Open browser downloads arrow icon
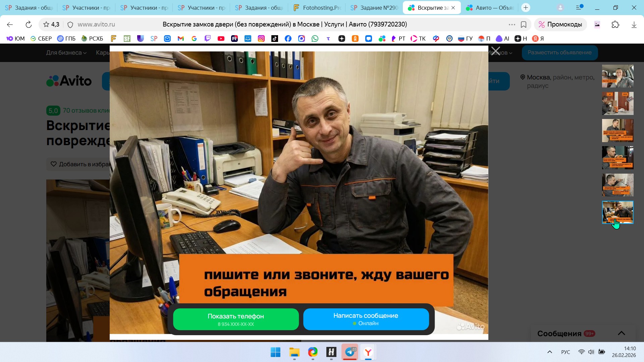Viewport: 644px width, 362px height. [x=634, y=24]
